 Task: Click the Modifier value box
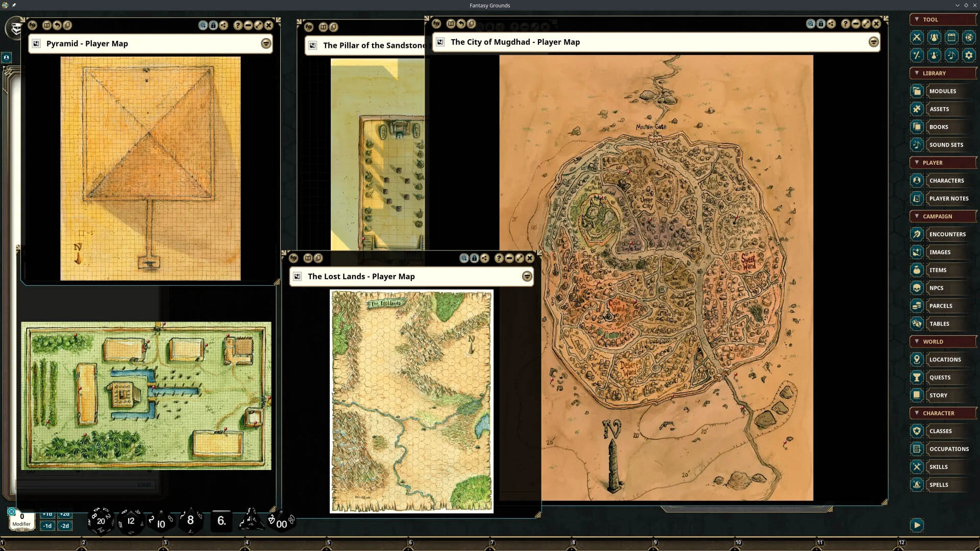pos(22,519)
